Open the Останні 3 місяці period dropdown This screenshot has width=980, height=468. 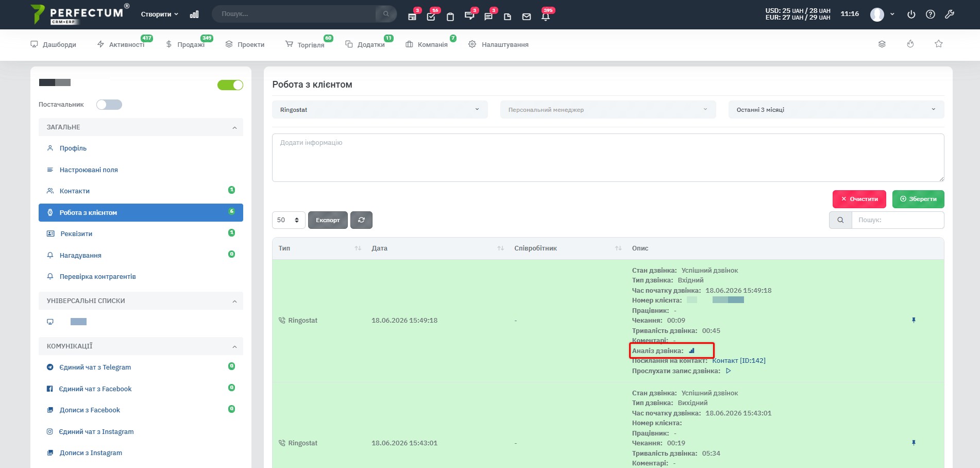pos(836,110)
